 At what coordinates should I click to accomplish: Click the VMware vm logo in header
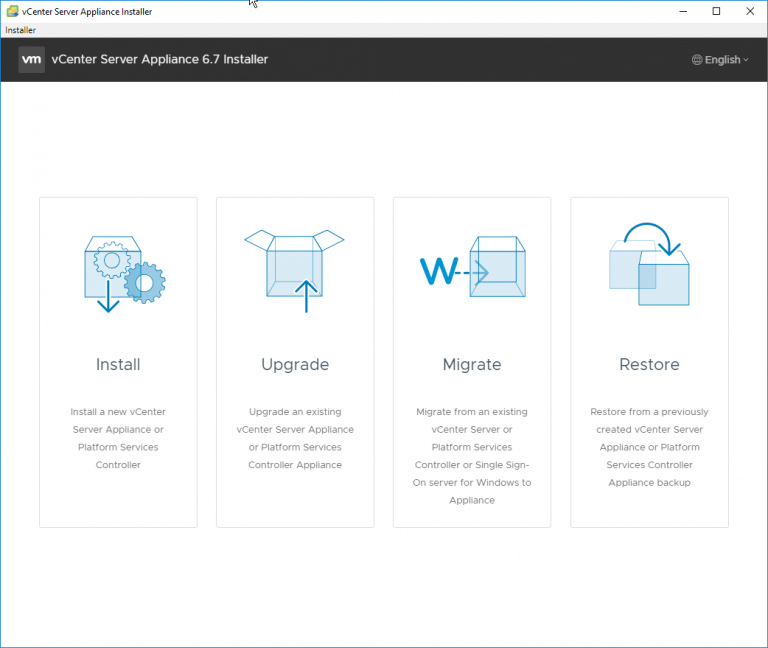coord(32,60)
